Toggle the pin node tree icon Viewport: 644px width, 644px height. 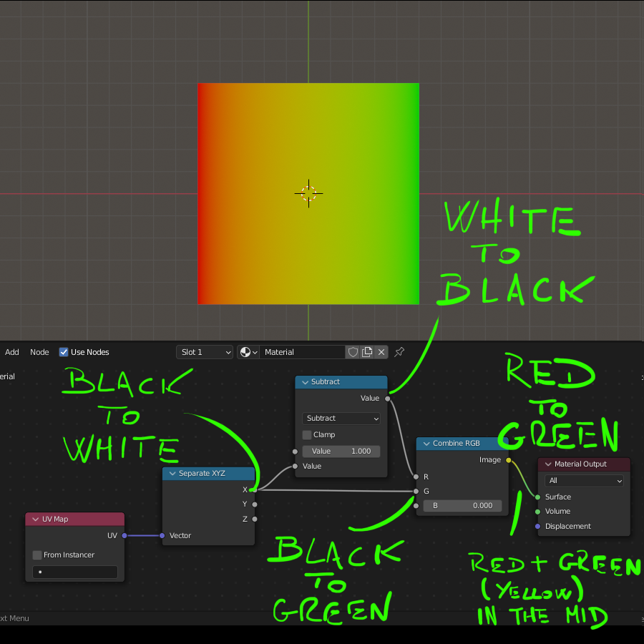399,352
